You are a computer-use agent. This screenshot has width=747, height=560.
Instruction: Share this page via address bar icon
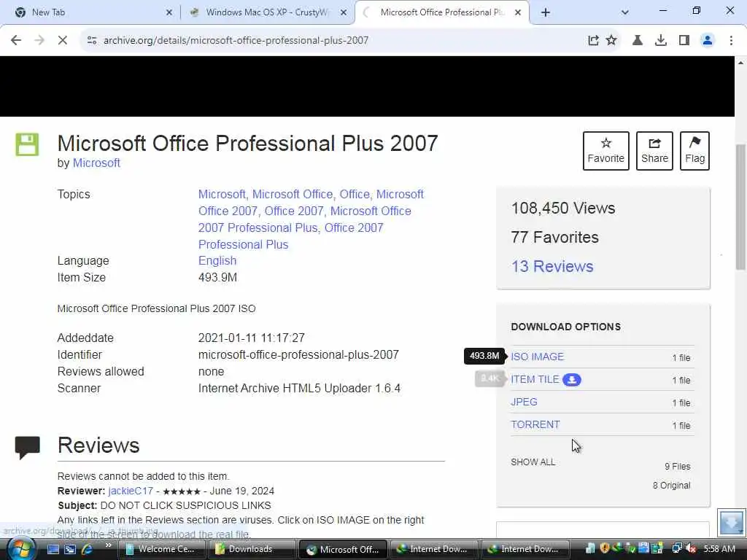593,41
